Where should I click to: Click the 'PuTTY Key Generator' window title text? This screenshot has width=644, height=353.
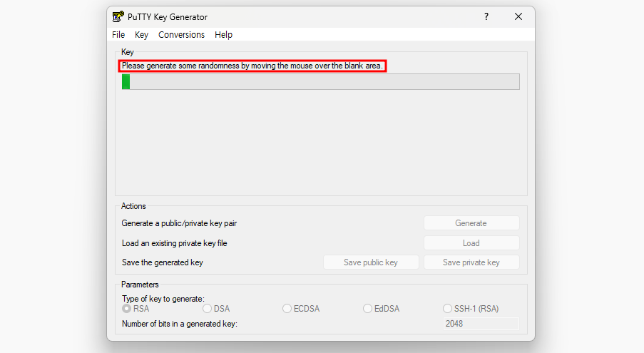[168, 17]
